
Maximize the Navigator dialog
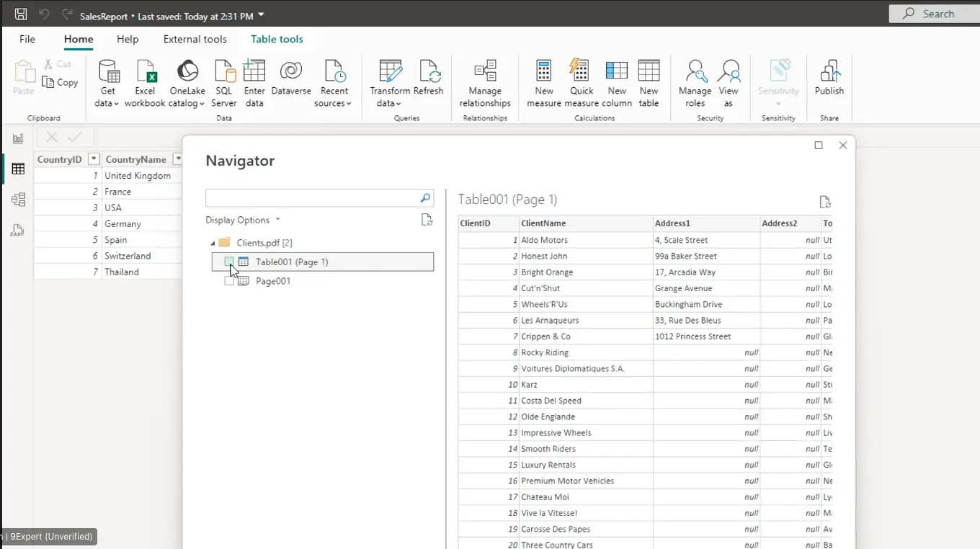(819, 146)
